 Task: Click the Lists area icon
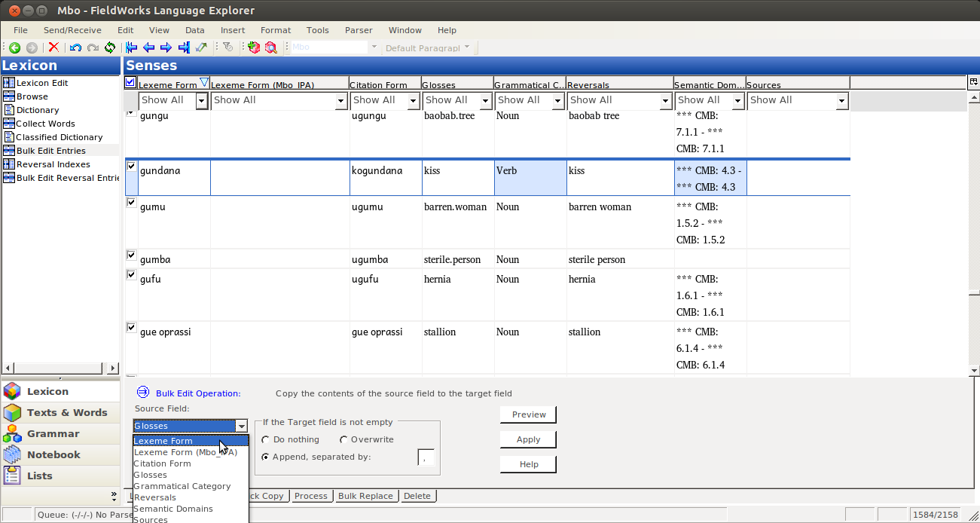(x=12, y=476)
